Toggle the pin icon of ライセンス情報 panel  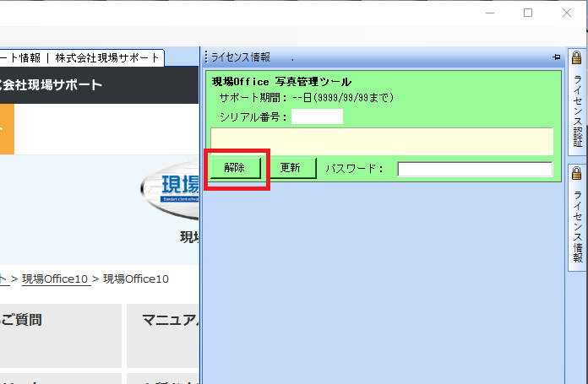click(556, 57)
